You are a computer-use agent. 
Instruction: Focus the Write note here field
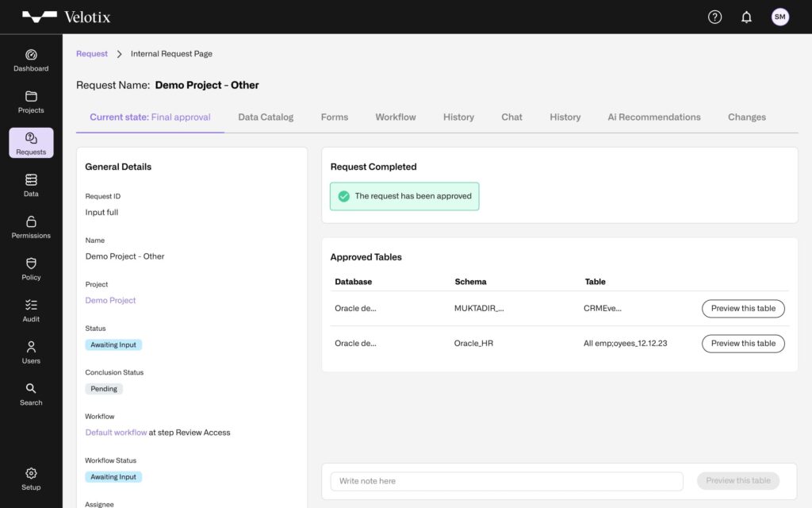(x=507, y=481)
